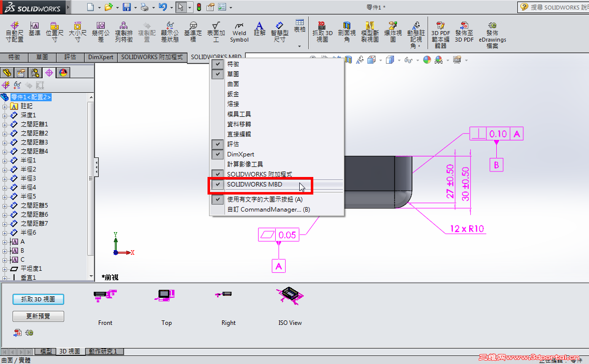Click the 搜尋 SOLIDWORKS search field
The image size is (589, 364).
[x=555, y=7]
